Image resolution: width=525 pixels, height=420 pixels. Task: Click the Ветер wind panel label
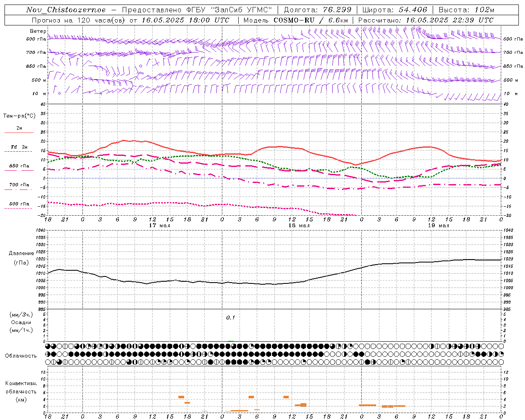click(x=38, y=31)
